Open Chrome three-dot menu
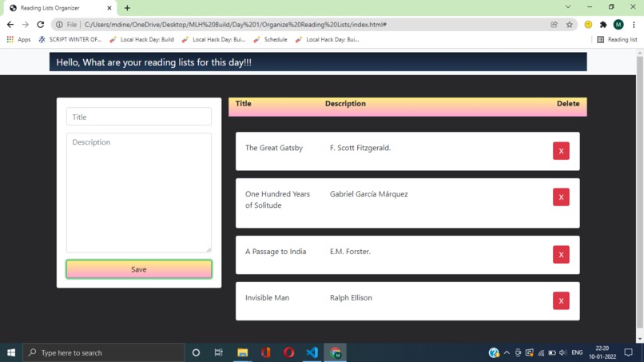 click(x=634, y=25)
